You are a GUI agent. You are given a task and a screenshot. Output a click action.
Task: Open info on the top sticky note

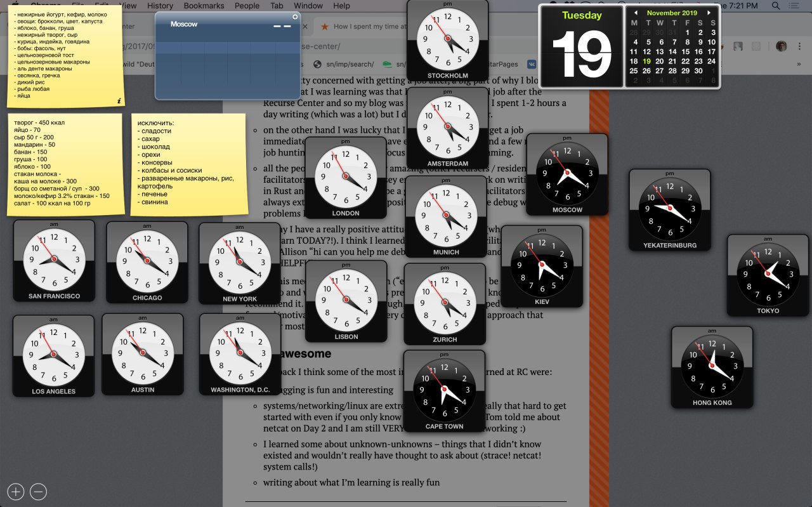pyautogui.click(x=119, y=100)
